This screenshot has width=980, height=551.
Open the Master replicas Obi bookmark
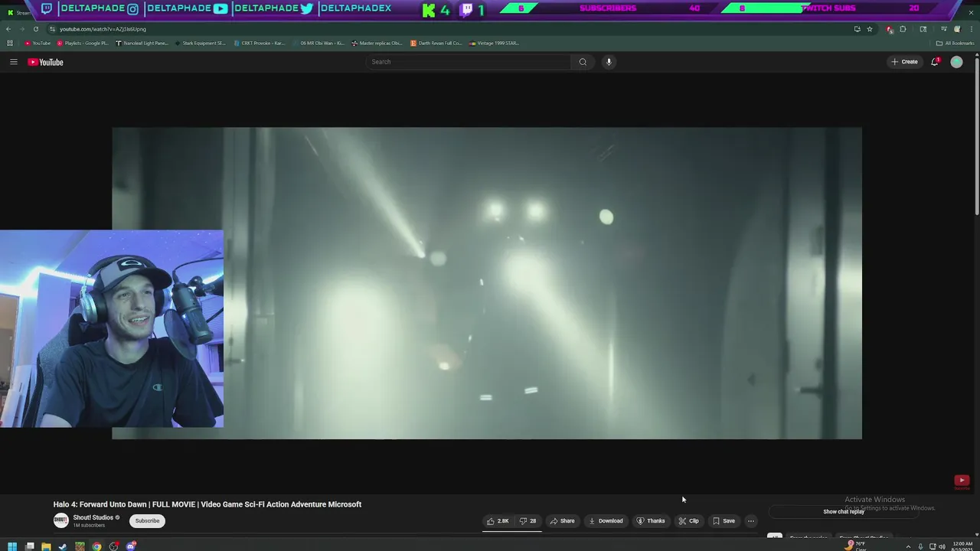377,43
